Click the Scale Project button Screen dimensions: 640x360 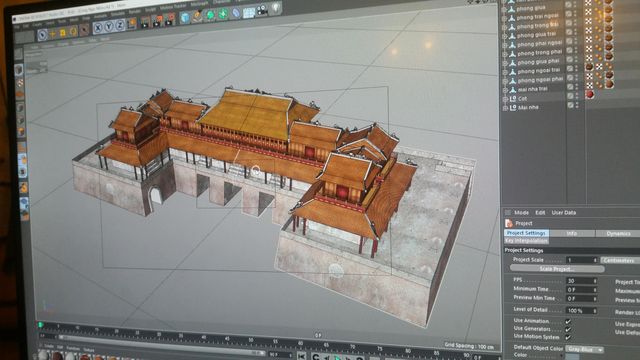(557, 269)
